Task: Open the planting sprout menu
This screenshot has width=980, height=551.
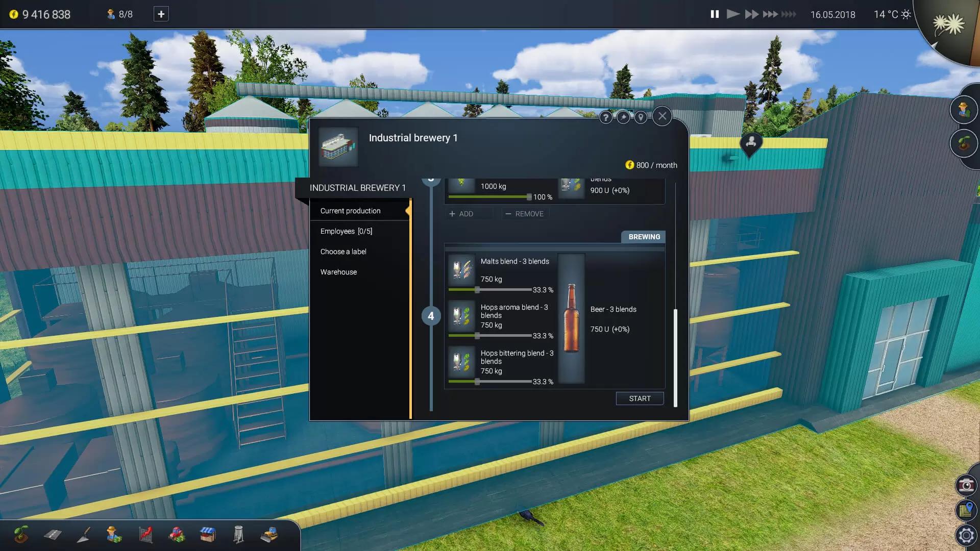Action: [21, 535]
